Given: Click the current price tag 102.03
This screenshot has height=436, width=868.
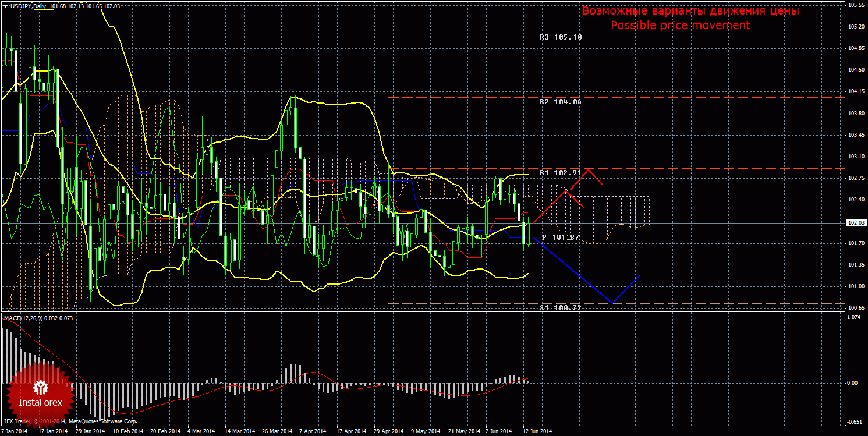Looking at the screenshot, I should (855, 222).
